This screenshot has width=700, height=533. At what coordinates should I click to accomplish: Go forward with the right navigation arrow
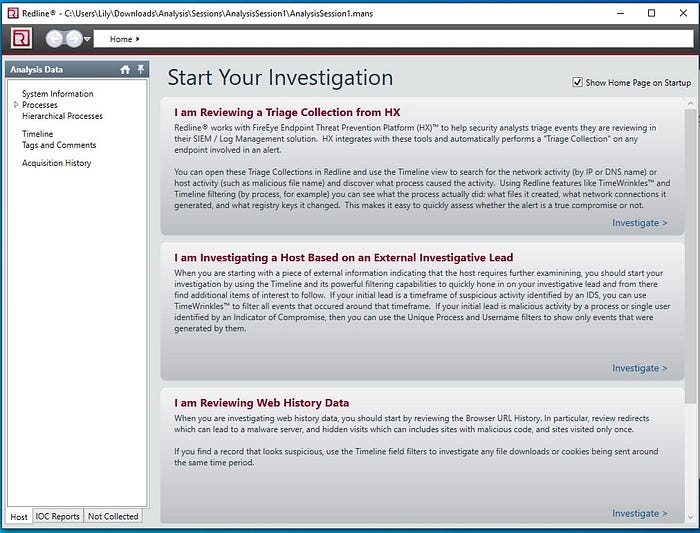74,39
